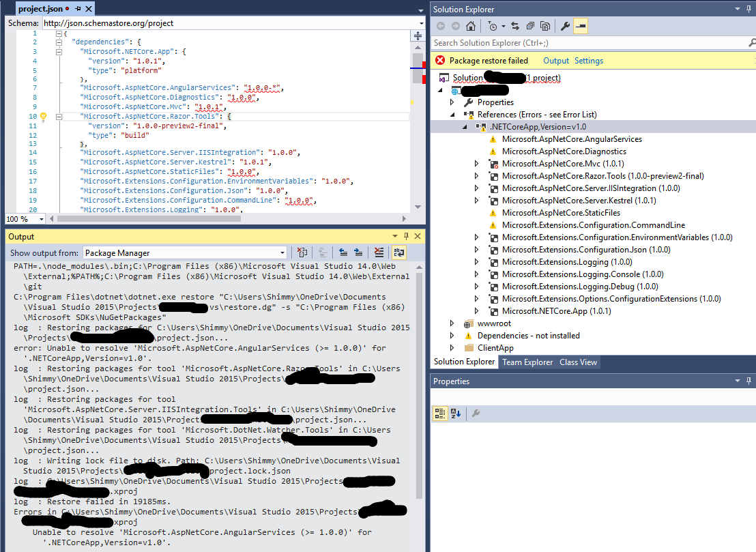756x552 pixels.
Task: Click the Output window vertical scrollbar thumb
Action: pos(419,386)
